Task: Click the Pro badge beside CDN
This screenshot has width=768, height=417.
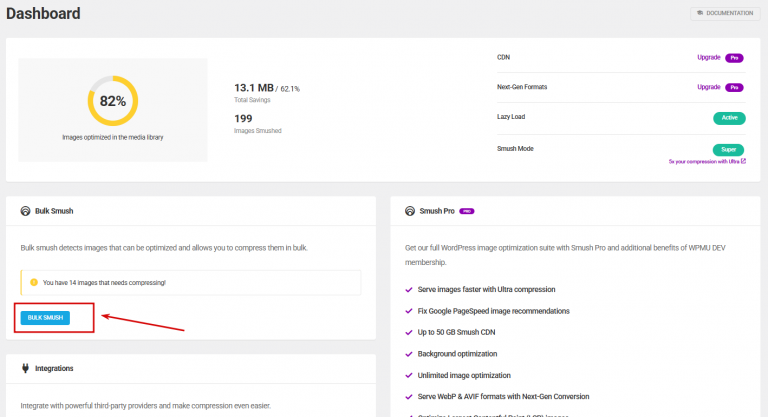Action: pos(734,58)
